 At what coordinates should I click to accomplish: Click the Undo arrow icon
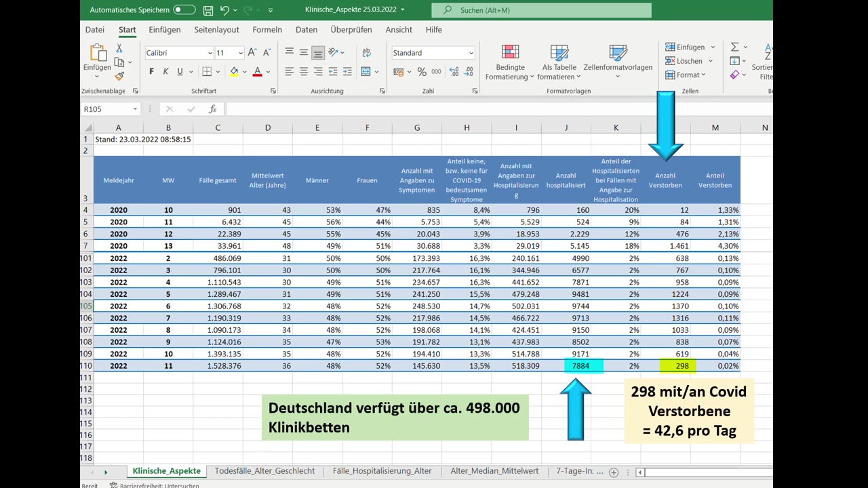tap(224, 10)
